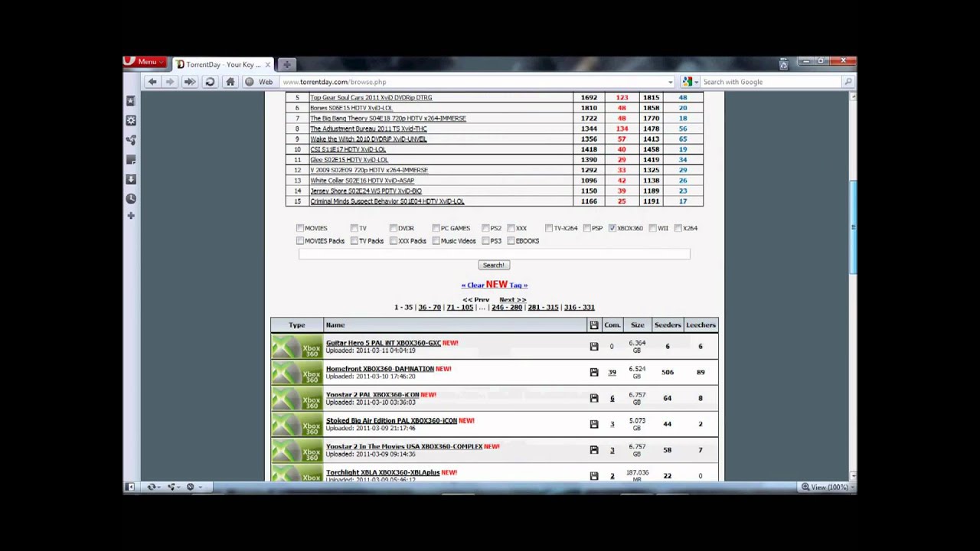Click the fast forward navigation button

pos(189,82)
